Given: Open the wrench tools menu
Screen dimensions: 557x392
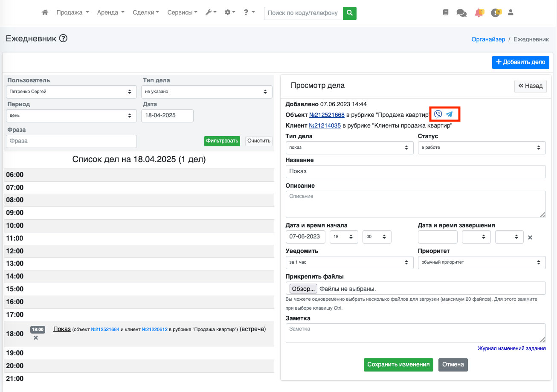Looking at the screenshot, I should coord(211,13).
